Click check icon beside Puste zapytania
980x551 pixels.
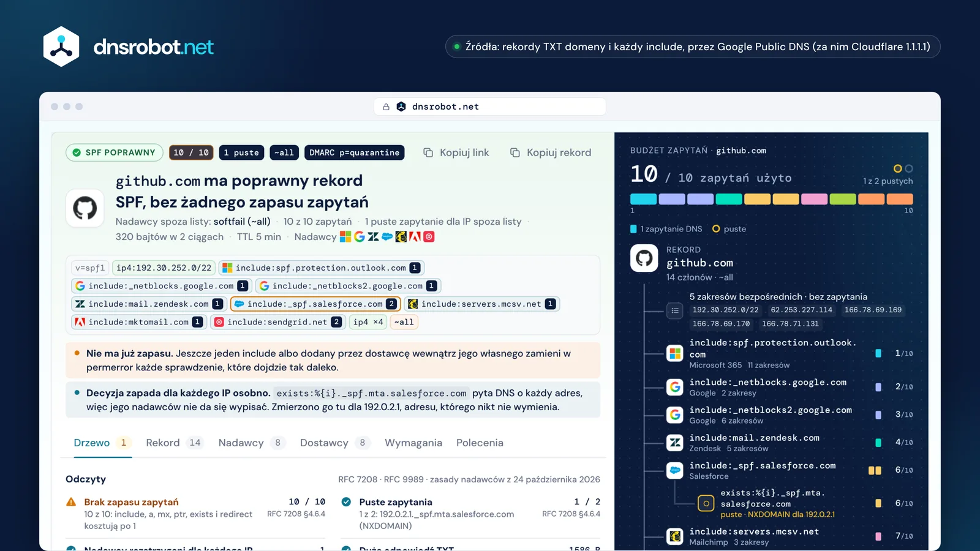click(x=346, y=502)
